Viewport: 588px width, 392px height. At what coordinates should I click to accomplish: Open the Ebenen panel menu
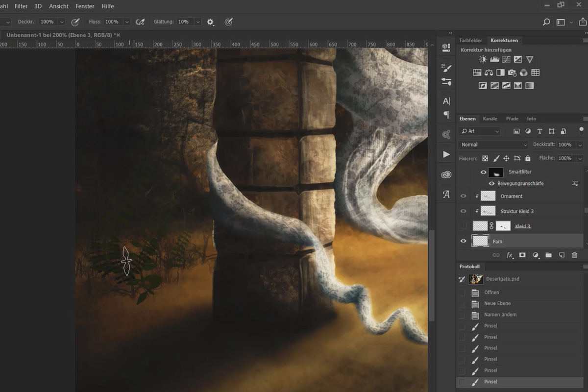(586, 119)
